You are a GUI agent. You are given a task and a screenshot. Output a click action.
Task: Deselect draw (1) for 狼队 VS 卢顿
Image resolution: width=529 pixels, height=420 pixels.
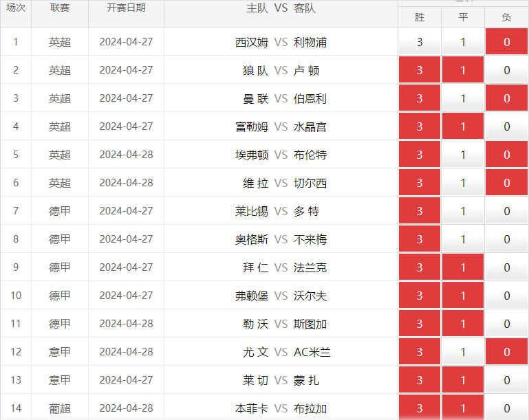(x=463, y=70)
